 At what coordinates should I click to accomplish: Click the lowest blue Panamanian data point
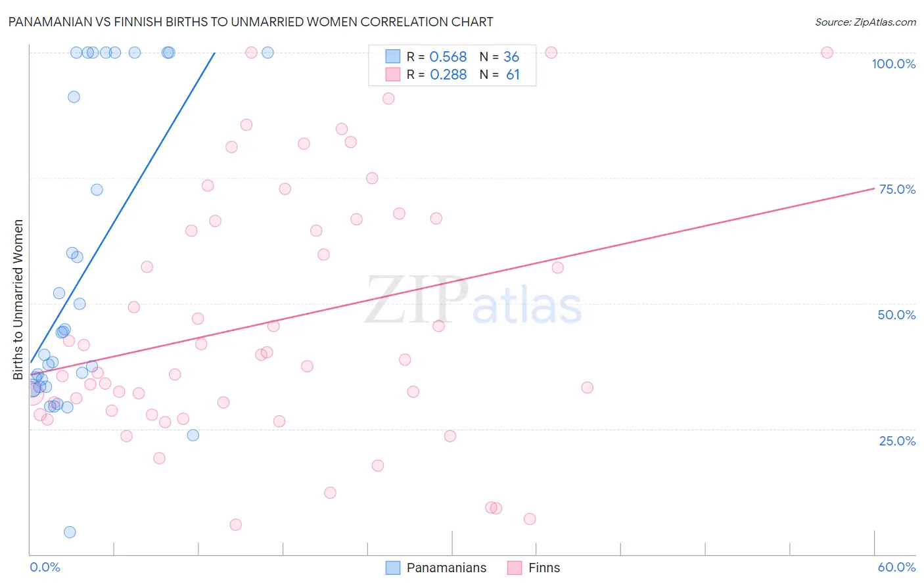(x=70, y=532)
